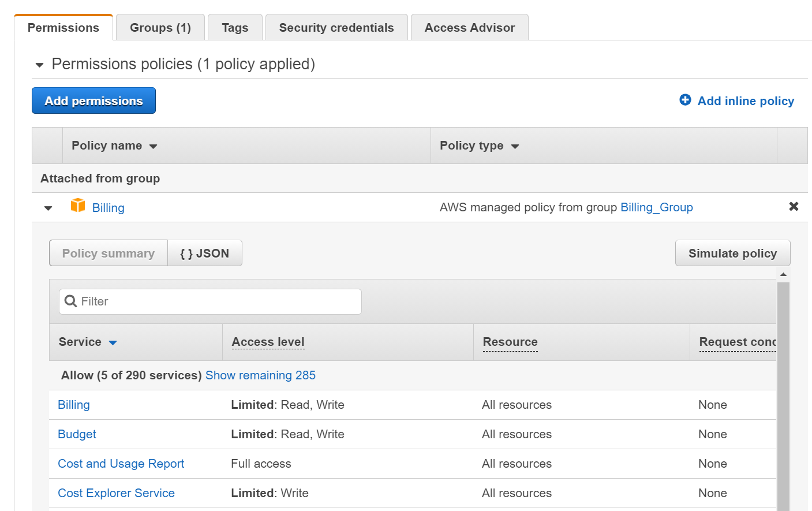
Task: Sort by Policy name column arrow
Action: pos(154,147)
